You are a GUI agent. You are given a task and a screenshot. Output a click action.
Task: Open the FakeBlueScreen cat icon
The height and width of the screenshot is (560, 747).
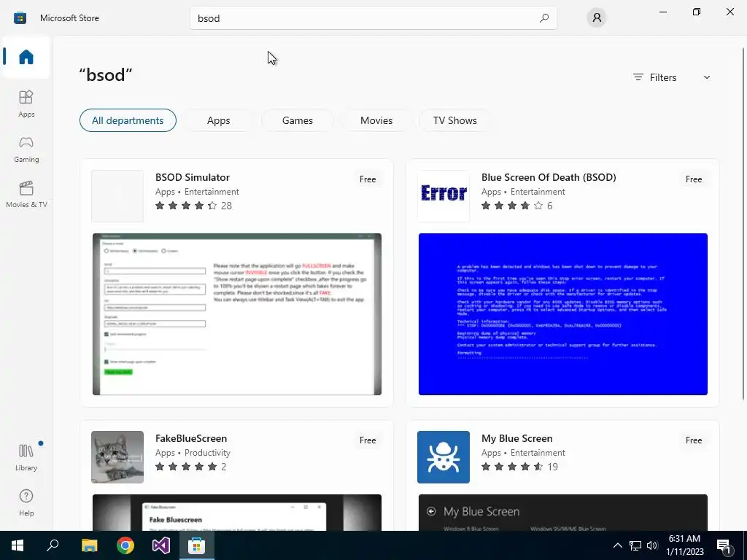(x=117, y=457)
